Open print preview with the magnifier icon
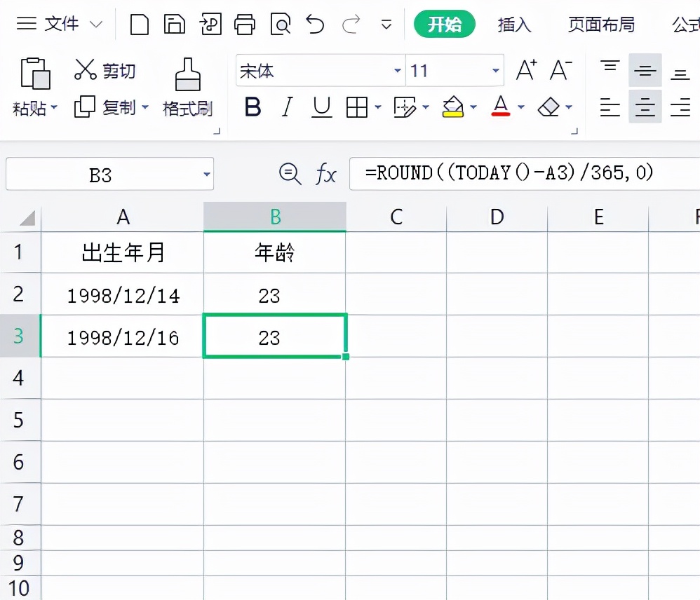Screen dimensions: 700x600 pyautogui.click(x=281, y=23)
